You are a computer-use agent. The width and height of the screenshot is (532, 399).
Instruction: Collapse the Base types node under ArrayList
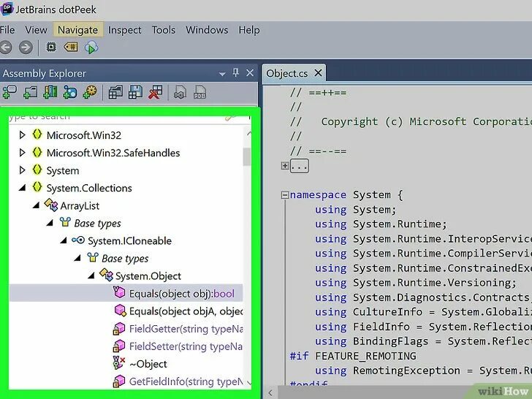tap(50, 223)
